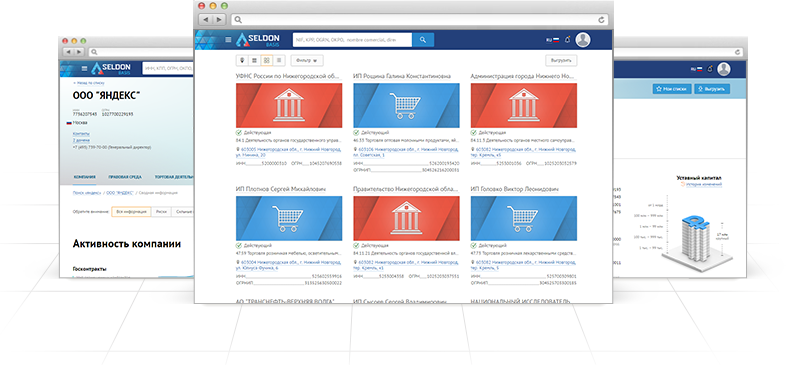Click Действующий status check on ИП Головко card
Viewport: 808px width, 365px height.
tap(474, 245)
